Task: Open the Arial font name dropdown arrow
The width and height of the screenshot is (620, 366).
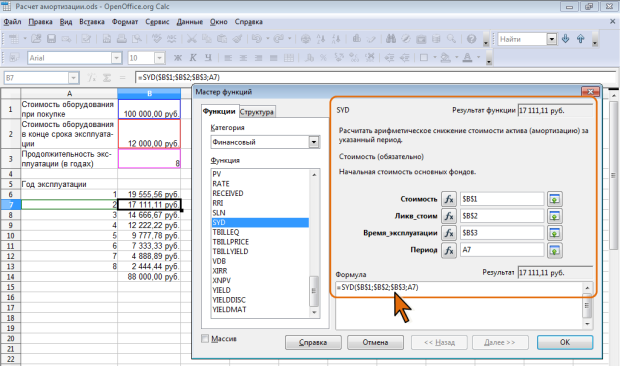Action: (x=116, y=58)
